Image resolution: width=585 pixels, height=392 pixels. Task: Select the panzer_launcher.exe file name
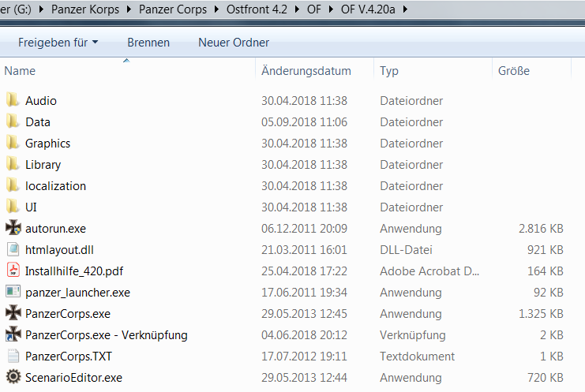77,292
